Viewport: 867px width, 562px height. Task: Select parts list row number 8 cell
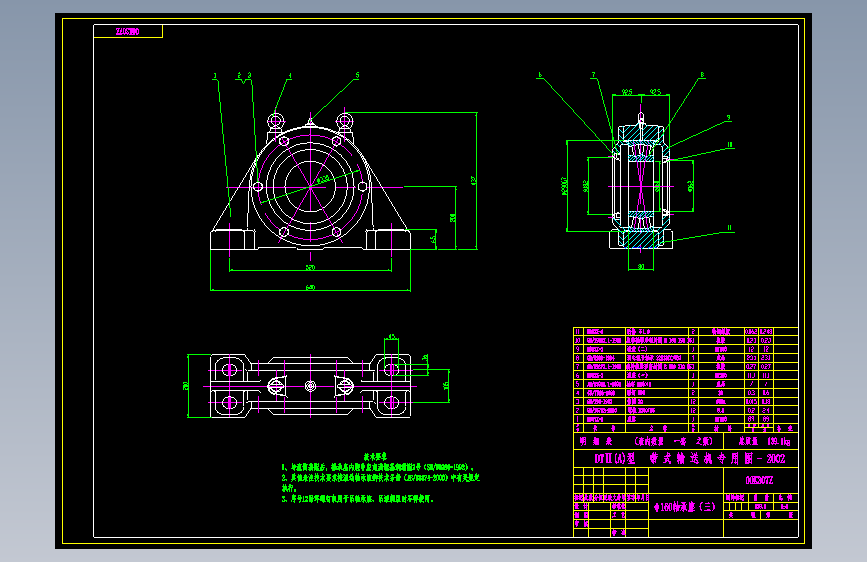578,358
